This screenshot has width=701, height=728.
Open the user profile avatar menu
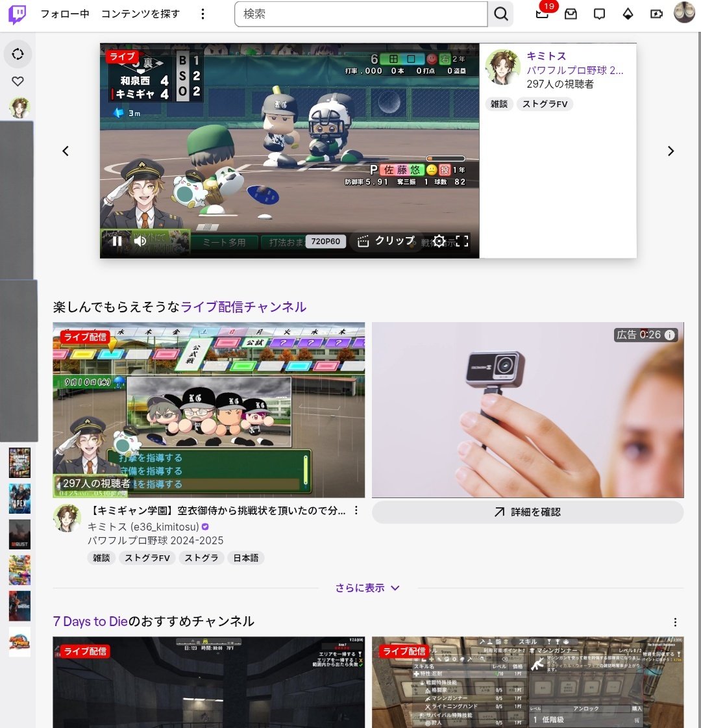pos(684,12)
